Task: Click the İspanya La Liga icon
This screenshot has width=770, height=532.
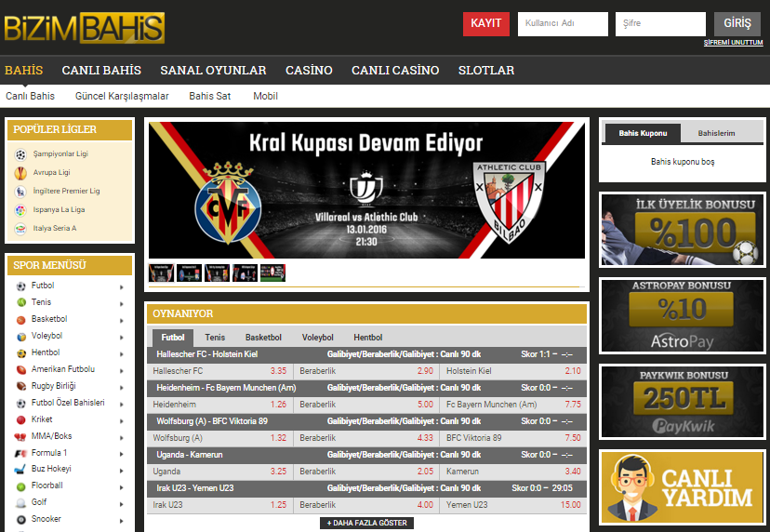Action: [x=20, y=210]
